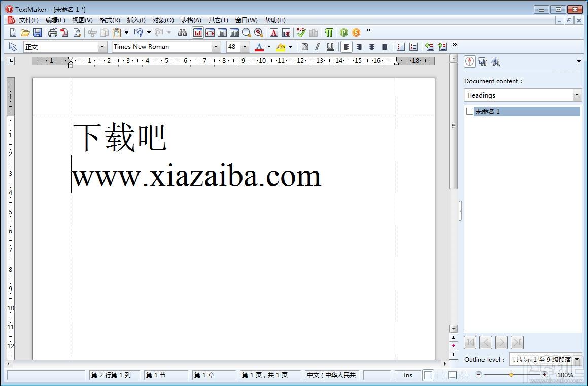This screenshot has width=588, height=386.
Task: Open the 编辑(E) menu
Action: (55, 20)
